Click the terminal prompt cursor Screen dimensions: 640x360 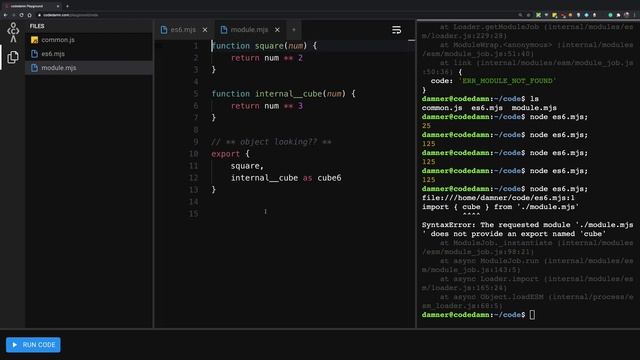[x=532, y=315]
